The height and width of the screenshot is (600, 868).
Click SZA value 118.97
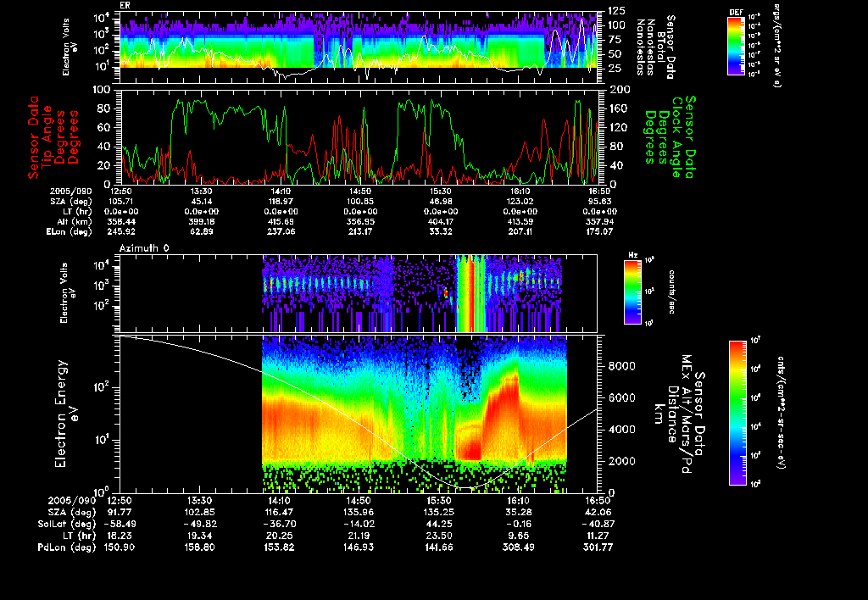[x=281, y=202]
